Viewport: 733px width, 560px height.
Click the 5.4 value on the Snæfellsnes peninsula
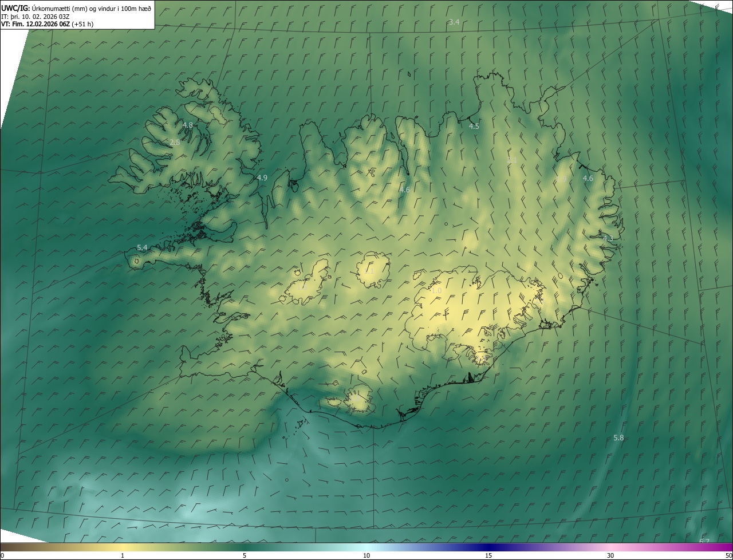tap(143, 248)
